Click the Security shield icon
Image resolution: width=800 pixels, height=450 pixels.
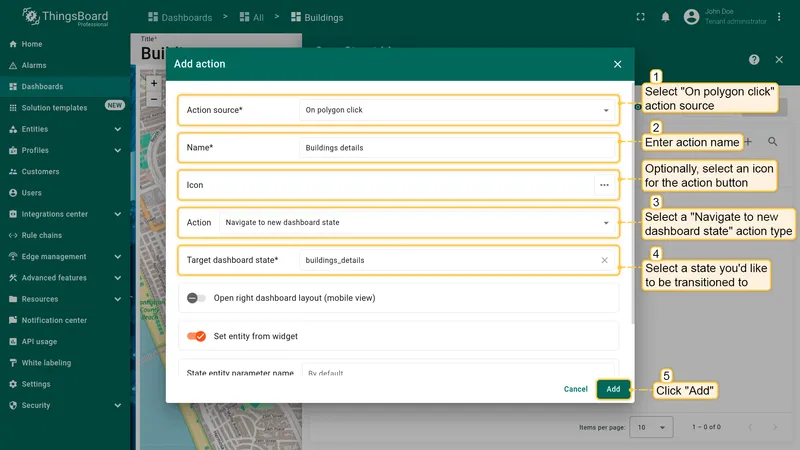click(13, 406)
